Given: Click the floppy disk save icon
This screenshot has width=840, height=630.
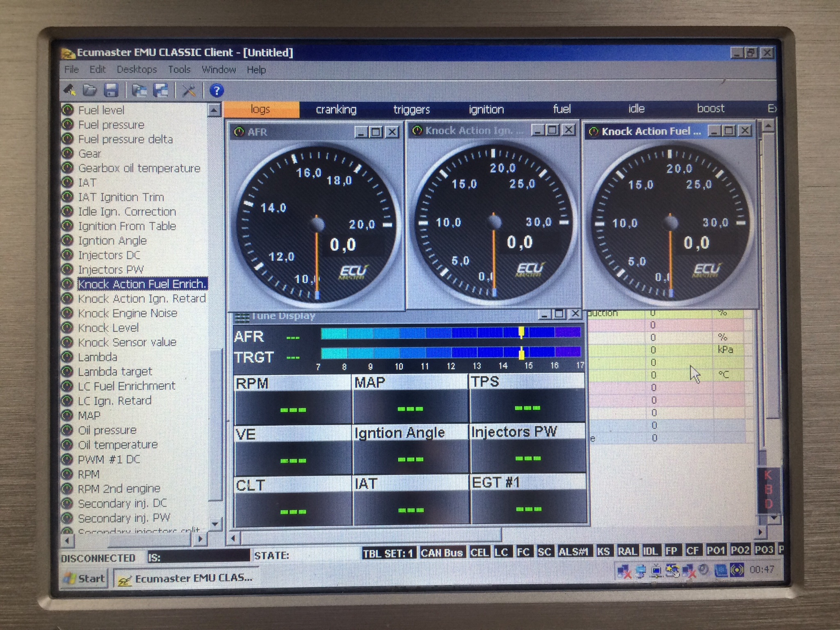Looking at the screenshot, I should pos(111,90).
